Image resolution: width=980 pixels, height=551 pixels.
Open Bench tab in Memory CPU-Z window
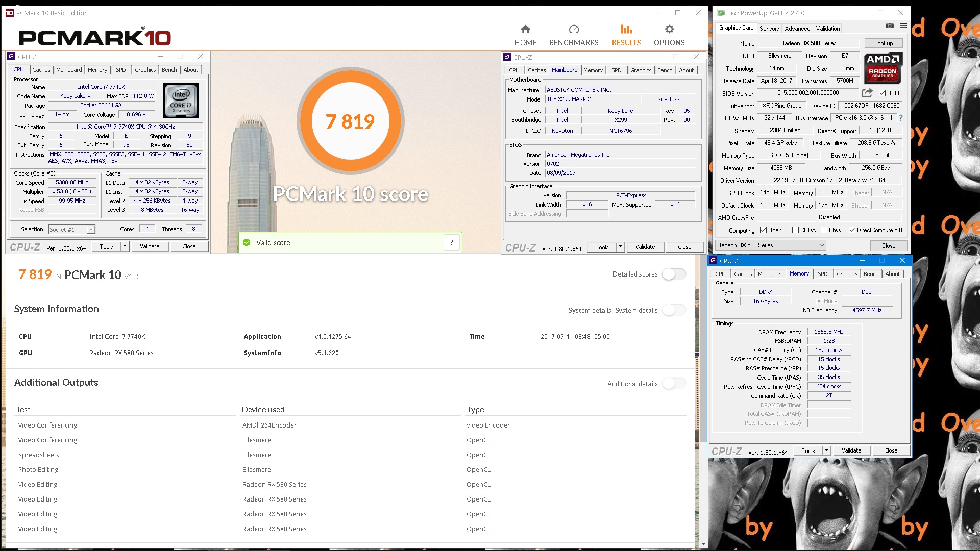[871, 274]
